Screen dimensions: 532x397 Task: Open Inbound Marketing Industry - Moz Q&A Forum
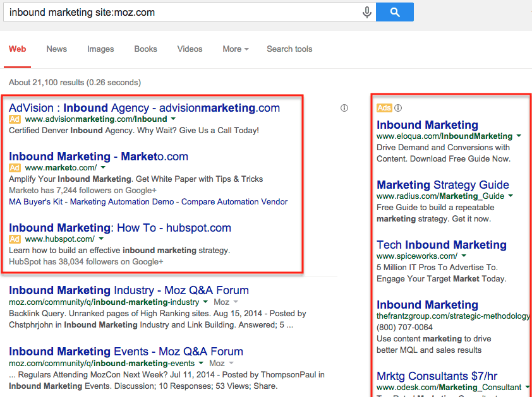[129, 290]
